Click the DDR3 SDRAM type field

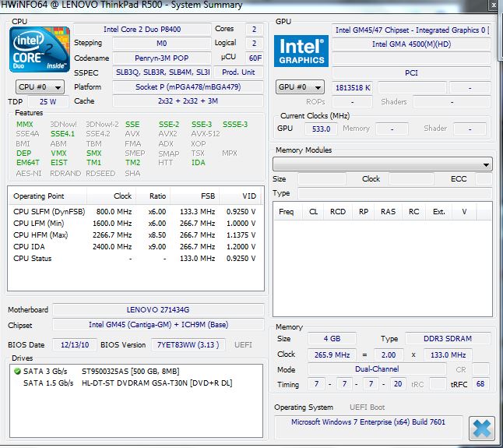point(448,339)
